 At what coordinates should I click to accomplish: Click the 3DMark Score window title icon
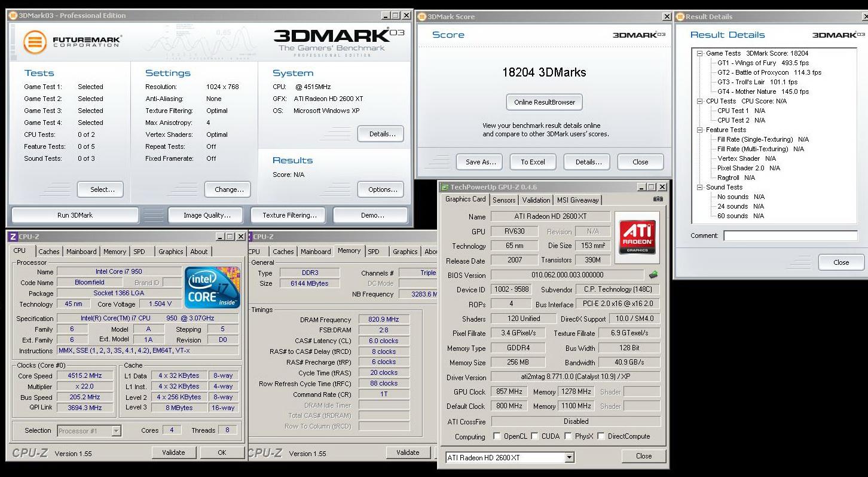(x=421, y=17)
